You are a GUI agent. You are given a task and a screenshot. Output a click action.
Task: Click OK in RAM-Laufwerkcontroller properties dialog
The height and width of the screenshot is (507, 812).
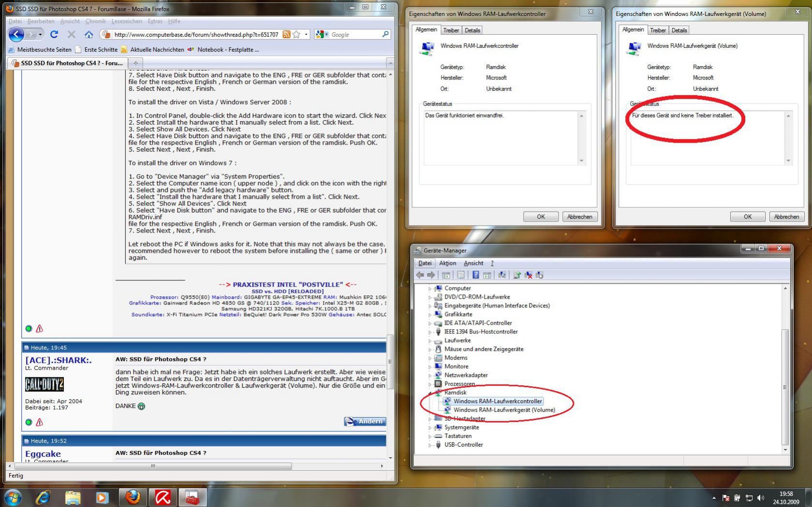coord(541,217)
